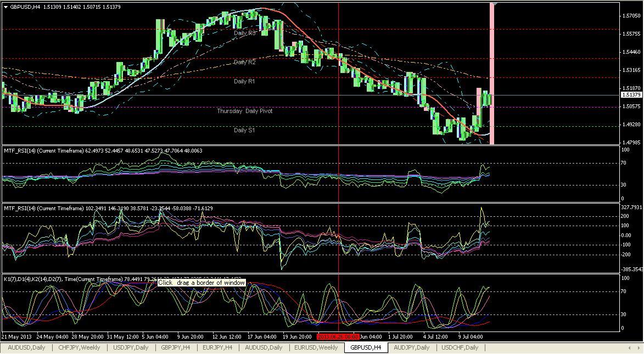Click the red date label 2013.06.26 00:00
This screenshot has height=354, width=644.
click(338, 337)
